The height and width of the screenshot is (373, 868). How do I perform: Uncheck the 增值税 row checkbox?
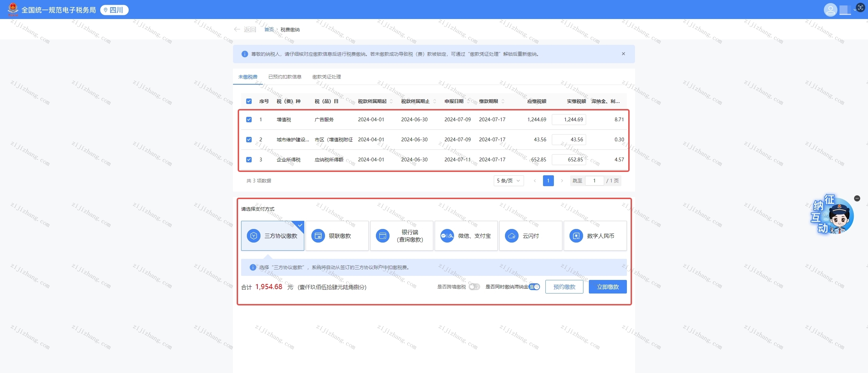click(249, 120)
